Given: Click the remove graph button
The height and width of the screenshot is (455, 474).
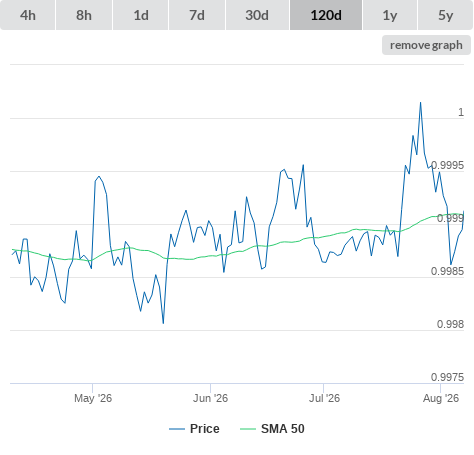Looking at the screenshot, I should coord(426,45).
